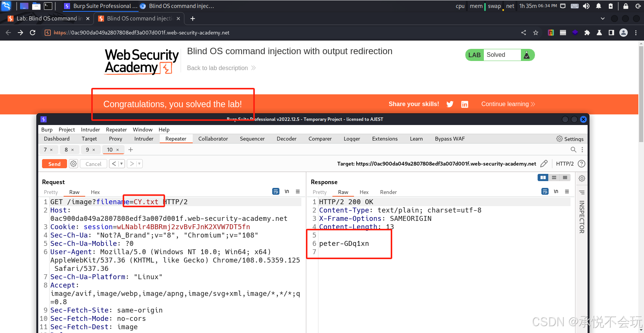This screenshot has height=333, width=644.
Task: Select side-by-side layout view
Action: pyautogui.click(x=543, y=178)
